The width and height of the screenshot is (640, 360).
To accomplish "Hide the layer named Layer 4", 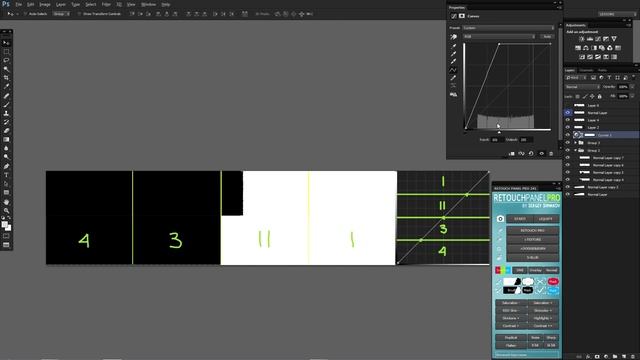I will pyautogui.click(x=567, y=120).
